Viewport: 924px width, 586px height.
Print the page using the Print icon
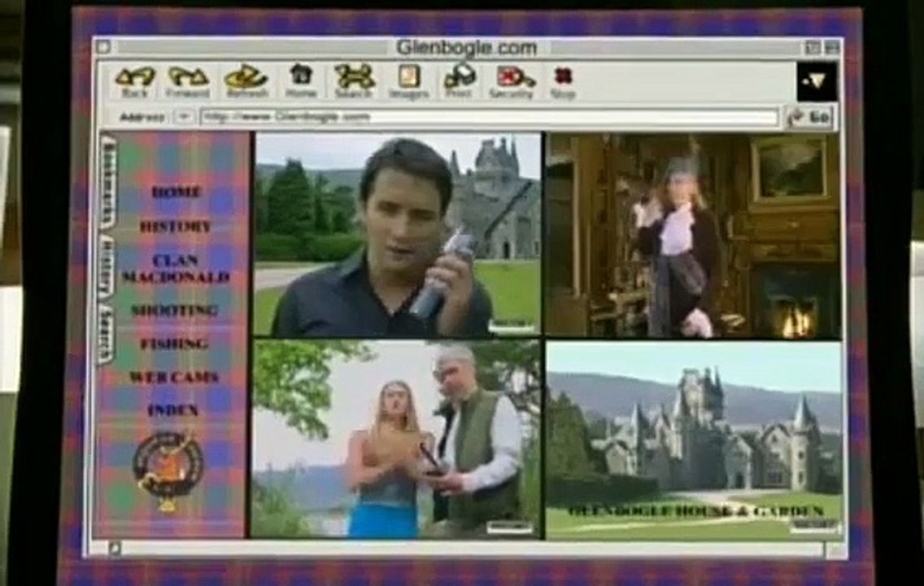tap(459, 81)
